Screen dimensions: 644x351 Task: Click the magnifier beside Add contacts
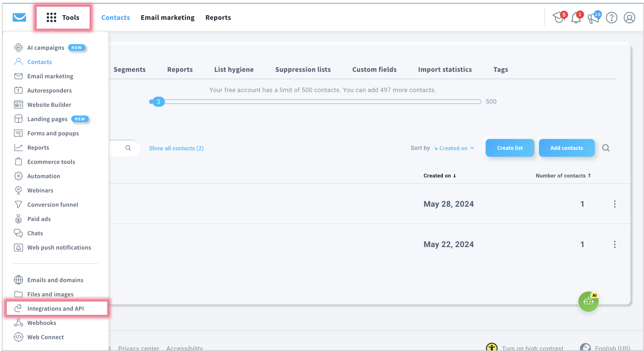(x=606, y=148)
